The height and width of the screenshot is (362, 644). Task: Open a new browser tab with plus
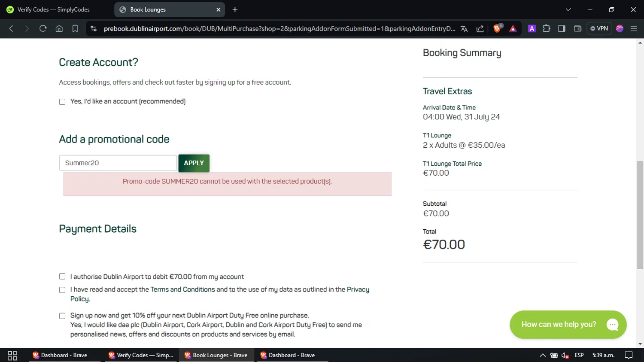(x=235, y=9)
